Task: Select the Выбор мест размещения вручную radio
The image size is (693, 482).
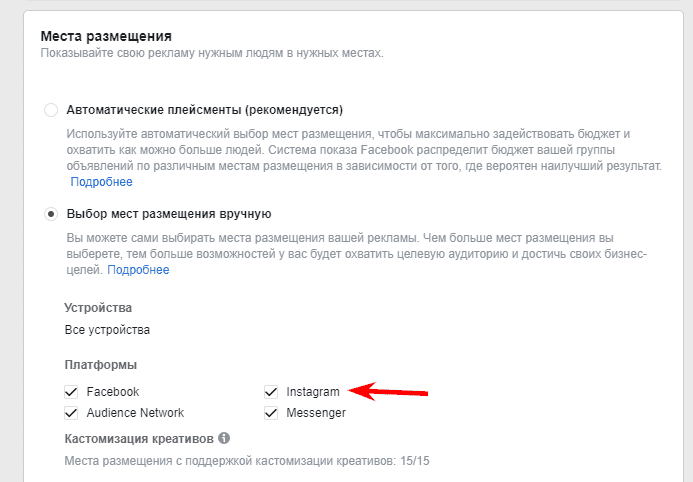Action: point(51,214)
